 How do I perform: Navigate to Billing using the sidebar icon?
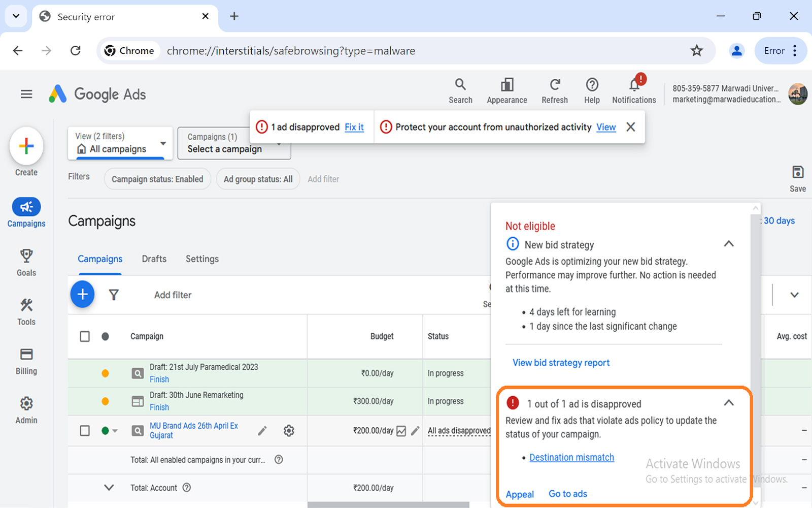pos(26,360)
